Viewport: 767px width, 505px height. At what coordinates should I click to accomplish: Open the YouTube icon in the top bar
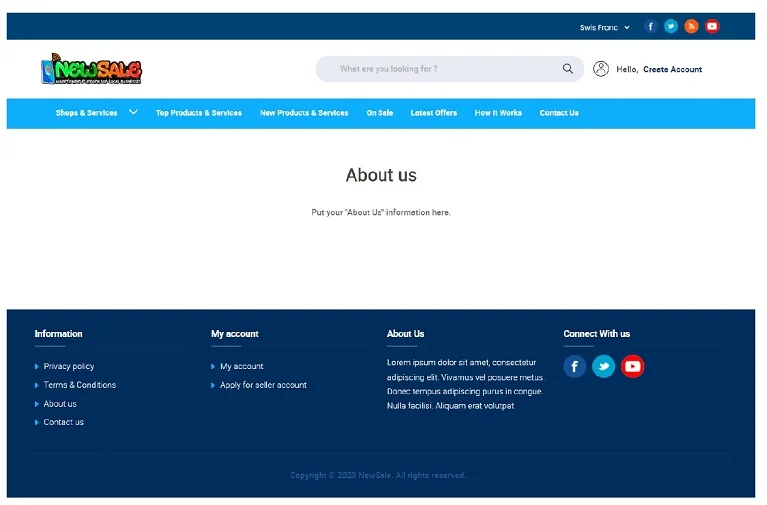pyautogui.click(x=712, y=27)
